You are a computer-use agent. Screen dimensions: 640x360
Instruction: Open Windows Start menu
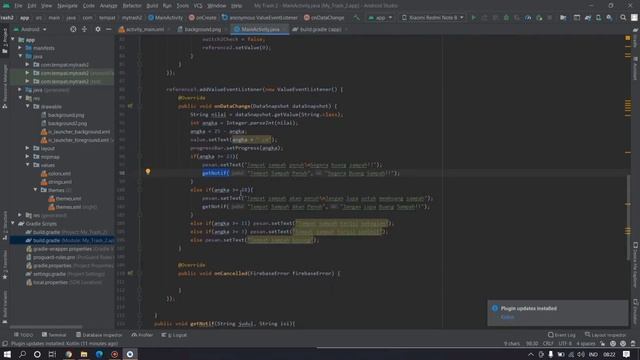7,354
